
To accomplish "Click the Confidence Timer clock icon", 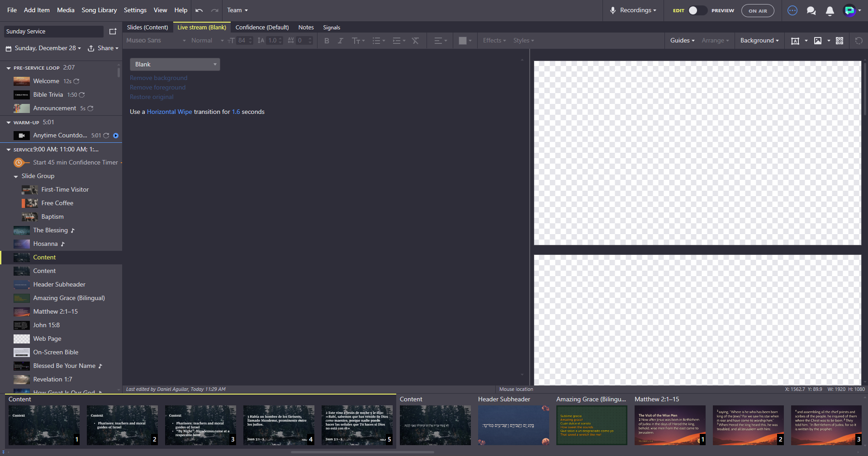I will click(19, 163).
